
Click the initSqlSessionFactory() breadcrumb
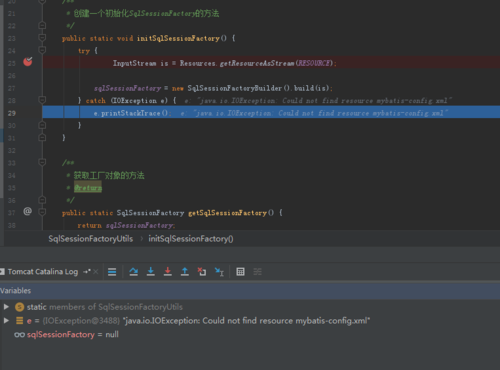click(x=191, y=239)
